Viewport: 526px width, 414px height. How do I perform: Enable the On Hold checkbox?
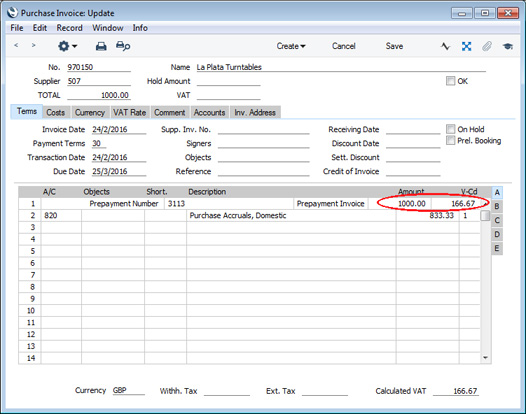[450, 129]
